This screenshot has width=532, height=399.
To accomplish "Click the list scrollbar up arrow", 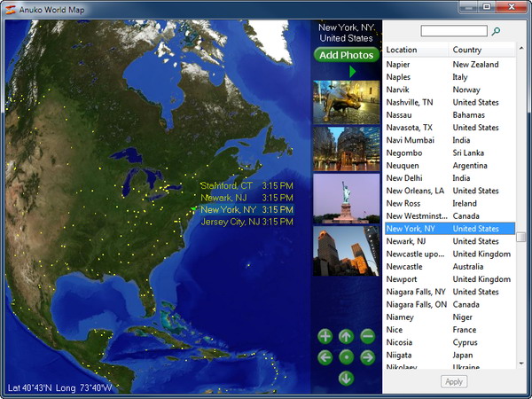I will (521, 49).
